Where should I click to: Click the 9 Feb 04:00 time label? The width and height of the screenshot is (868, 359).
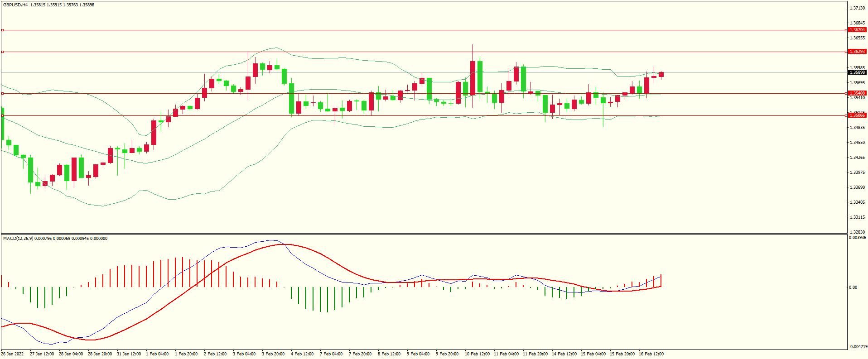tap(418, 354)
